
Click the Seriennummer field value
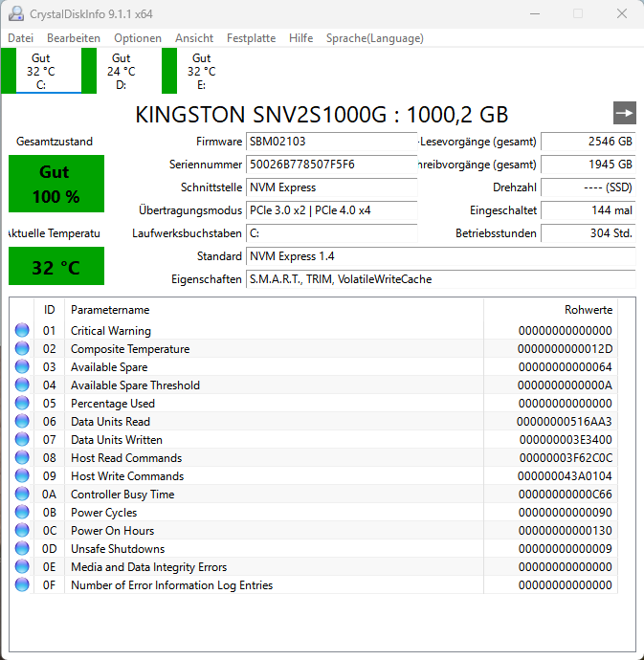pos(331,165)
